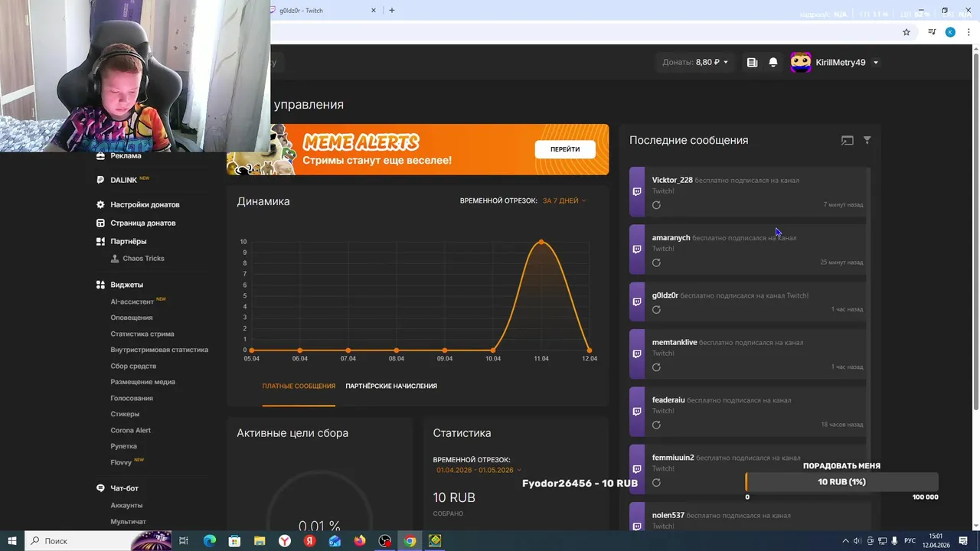This screenshot has height=551, width=980.
Task: Open Microsoft Edge from the taskbar
Action: coord(209,541)
